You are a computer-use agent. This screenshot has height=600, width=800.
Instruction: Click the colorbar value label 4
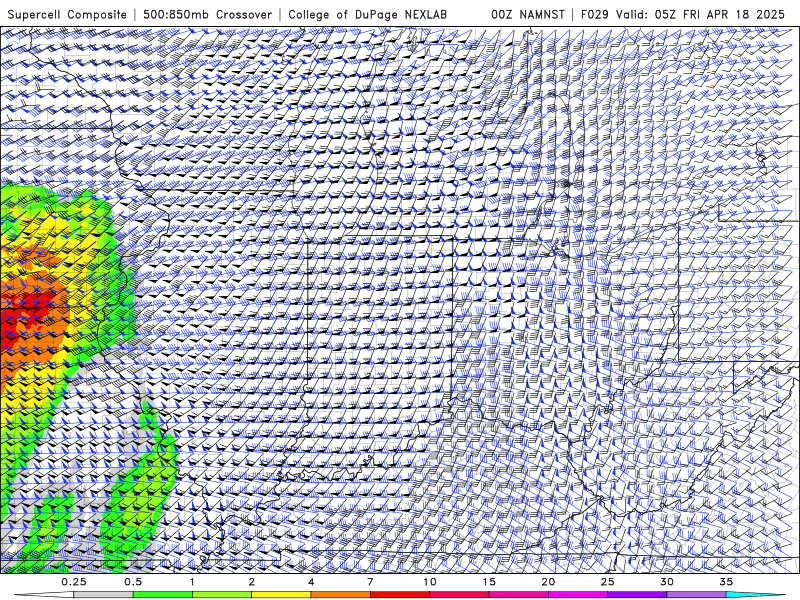click(311, 582)
